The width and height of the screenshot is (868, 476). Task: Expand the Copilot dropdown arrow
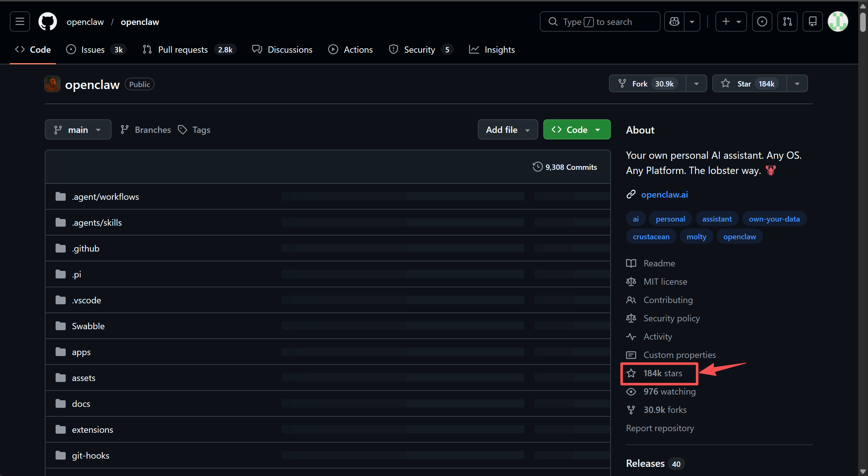[x=692, y=21]
